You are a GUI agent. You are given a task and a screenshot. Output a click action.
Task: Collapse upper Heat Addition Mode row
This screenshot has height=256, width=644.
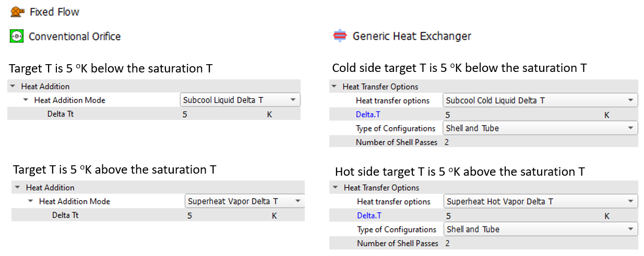26,100
